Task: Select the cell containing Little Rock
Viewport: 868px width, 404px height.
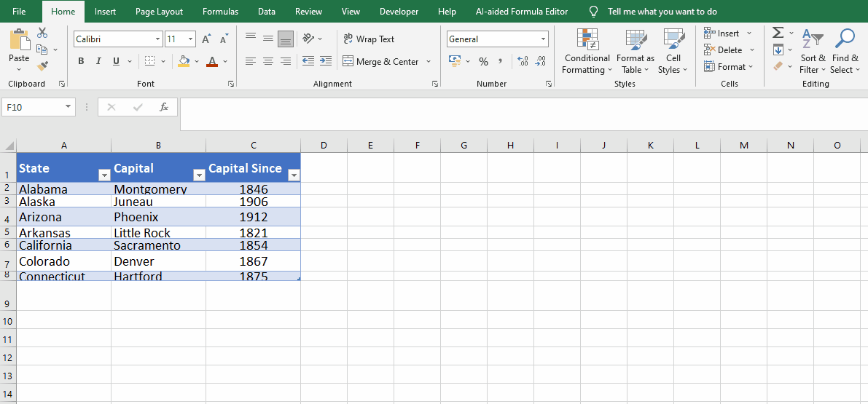Action: 158,232
